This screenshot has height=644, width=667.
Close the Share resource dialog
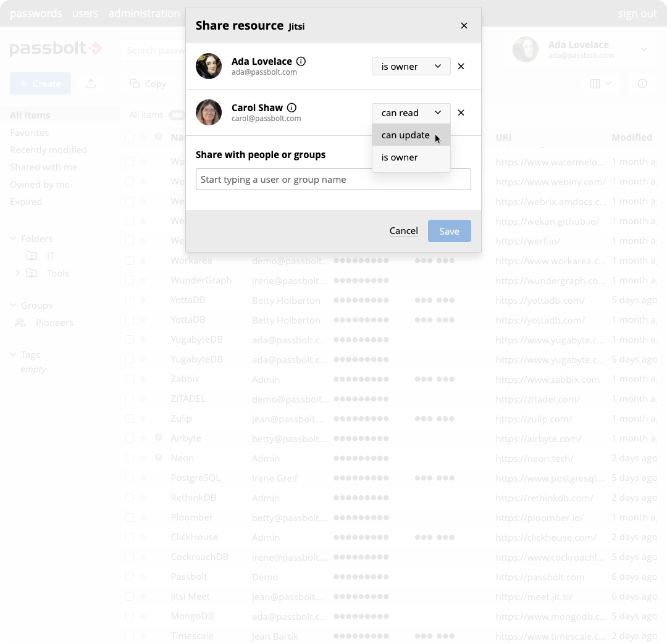coord(464,25)
